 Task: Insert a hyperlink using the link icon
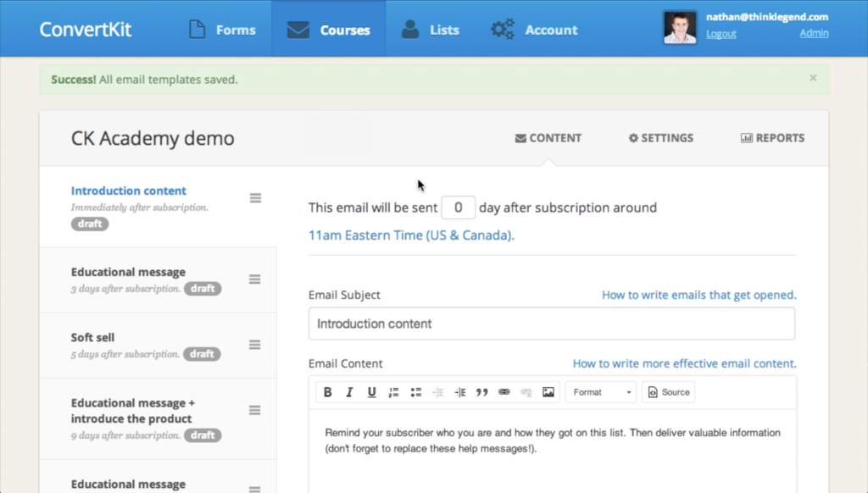(504, 392)
